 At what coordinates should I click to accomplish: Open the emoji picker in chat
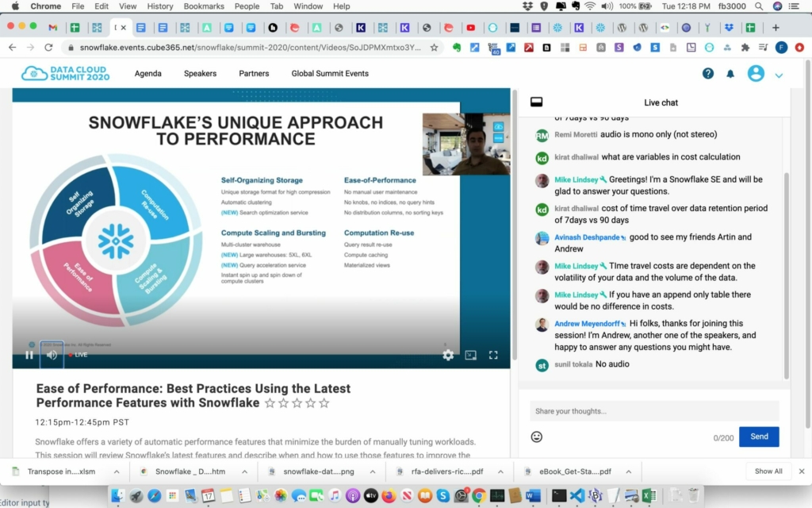[x=537, y=437]
